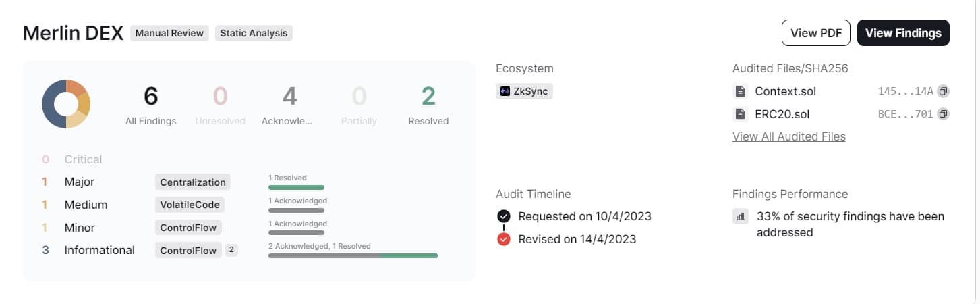Click 'Revised on 14/4/2023' text

click(577, 239)
